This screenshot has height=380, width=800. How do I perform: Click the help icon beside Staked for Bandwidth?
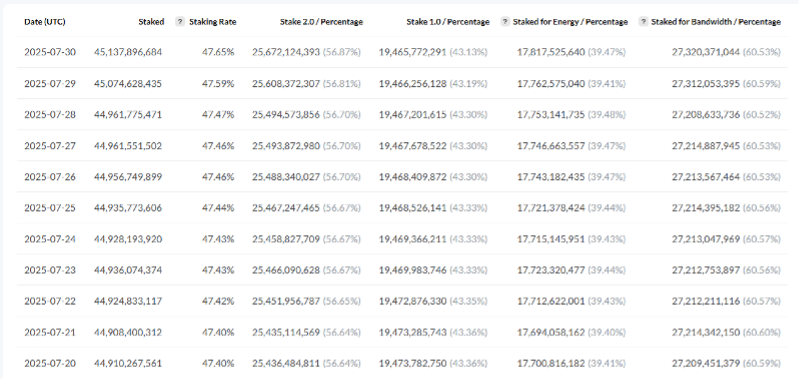[643, 22]
